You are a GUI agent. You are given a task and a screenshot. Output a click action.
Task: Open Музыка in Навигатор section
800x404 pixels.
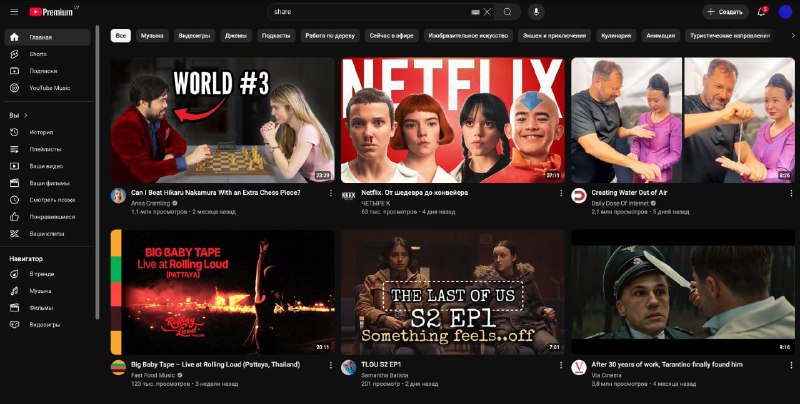(x=47, y=291)
